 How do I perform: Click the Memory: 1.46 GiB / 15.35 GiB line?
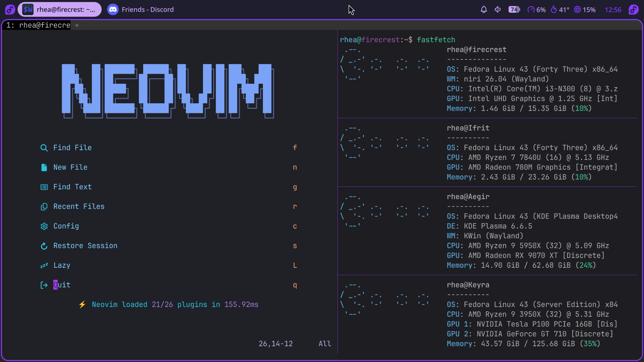(x=519, y=109)
